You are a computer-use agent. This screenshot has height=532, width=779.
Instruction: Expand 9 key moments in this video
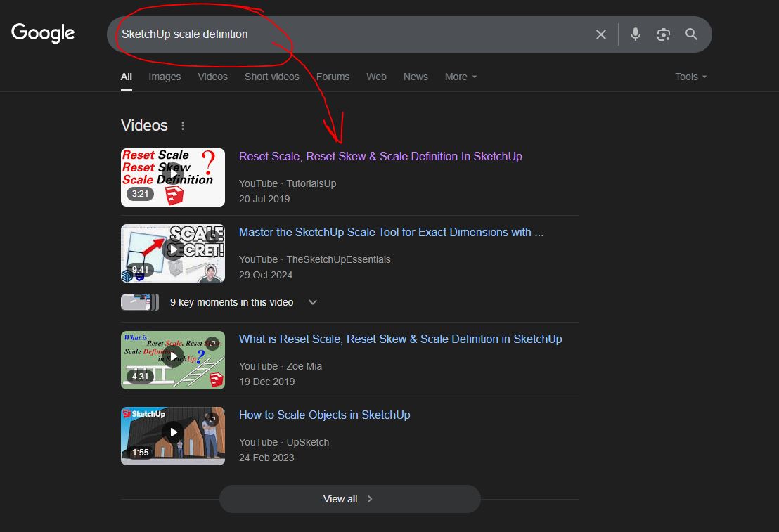219,302
